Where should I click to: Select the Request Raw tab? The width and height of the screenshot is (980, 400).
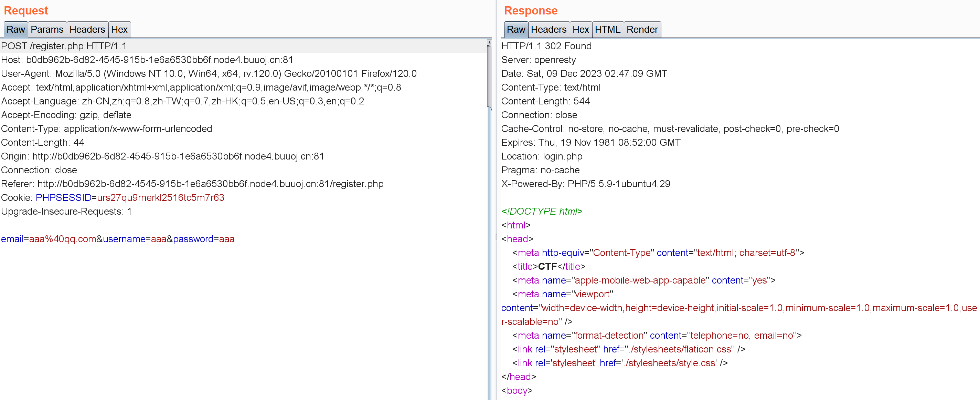tap(15, 29)
